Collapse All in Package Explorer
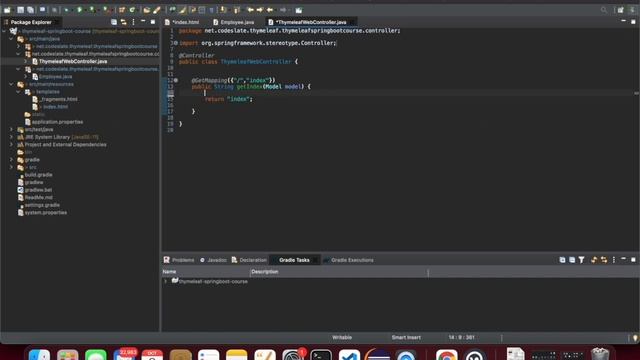The image size is (640, 360). pos(114,22)
